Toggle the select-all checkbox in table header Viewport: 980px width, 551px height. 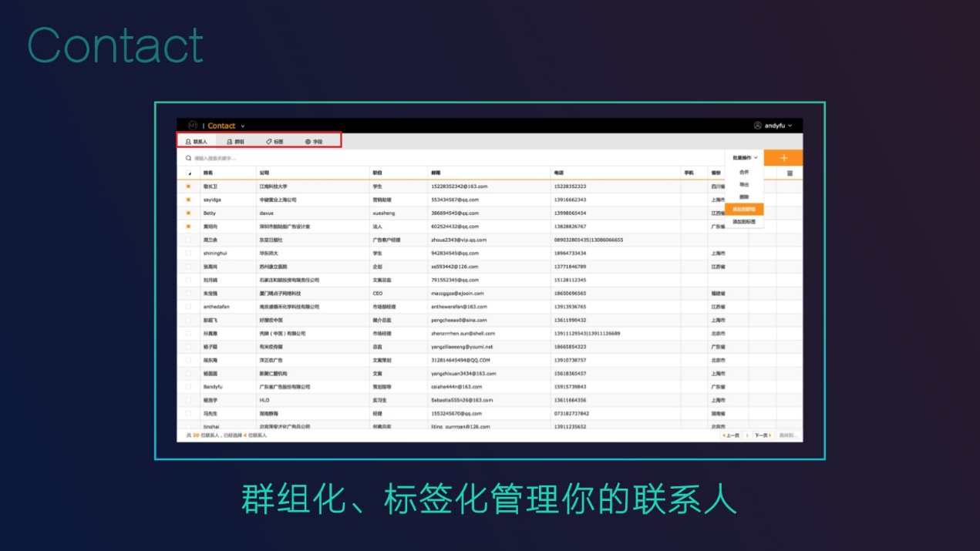tap(188, 173)
